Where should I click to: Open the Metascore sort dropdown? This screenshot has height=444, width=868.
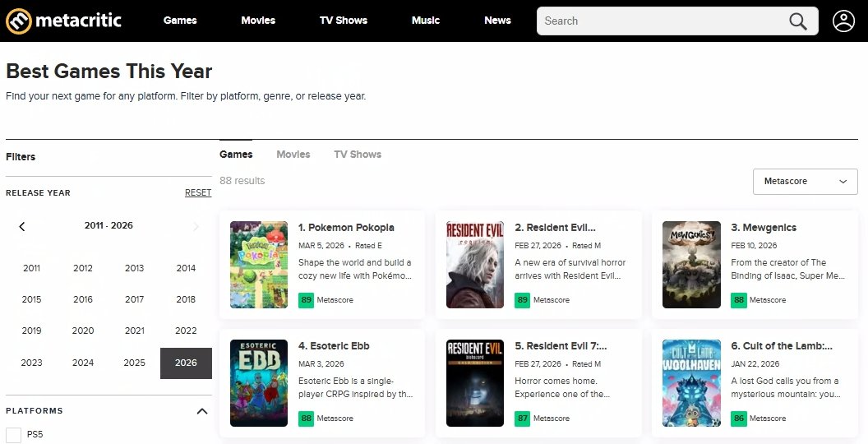point(805,182)
